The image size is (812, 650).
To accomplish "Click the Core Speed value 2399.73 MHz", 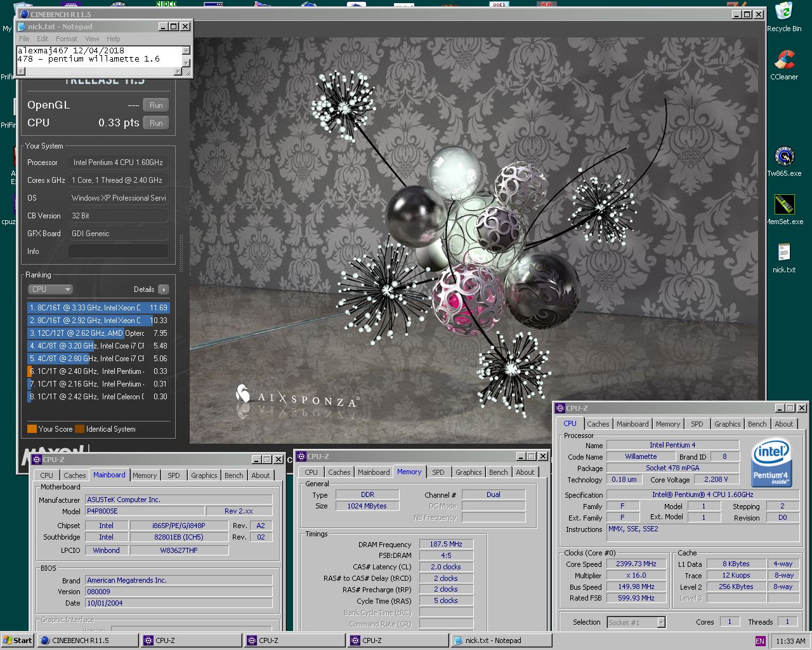I will tap(636, 564).
